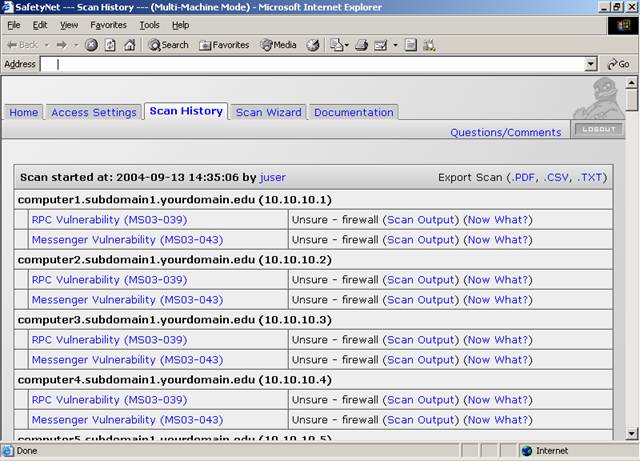Export the scan as .TXT
Viewport: 640px width, 461px height.
coord(590,178)
